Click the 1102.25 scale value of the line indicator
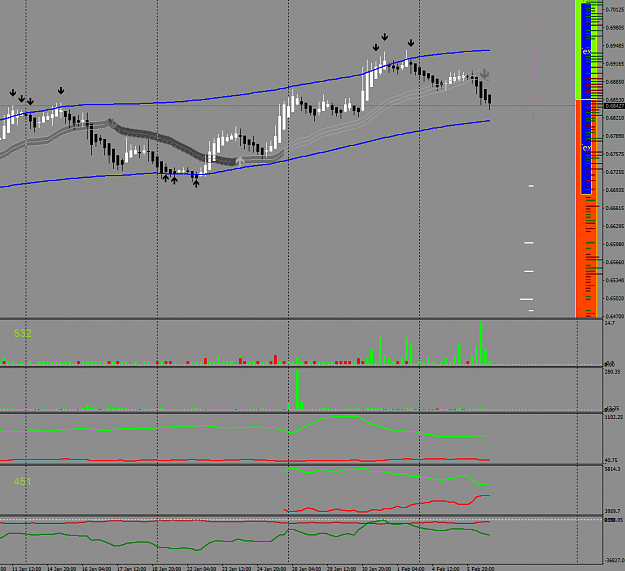The image size is (625, 571). (613, 417)
